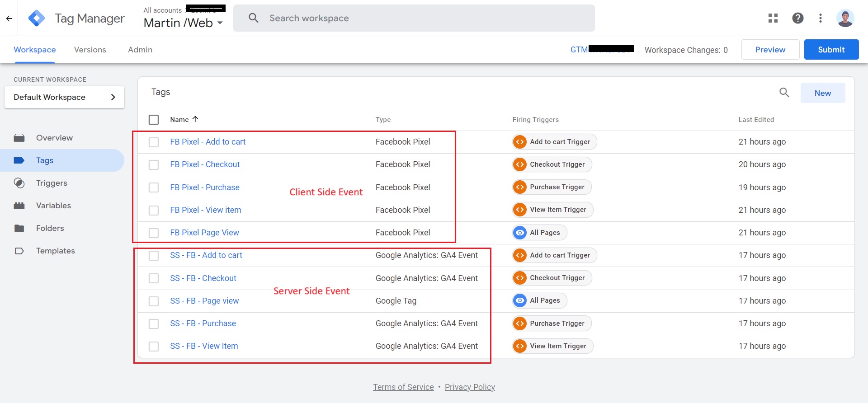This screenshot has width=868, height=403.
Task: Open View Item Trigger chip for SS - FB - View Item
Action: [x=553, y=346]
